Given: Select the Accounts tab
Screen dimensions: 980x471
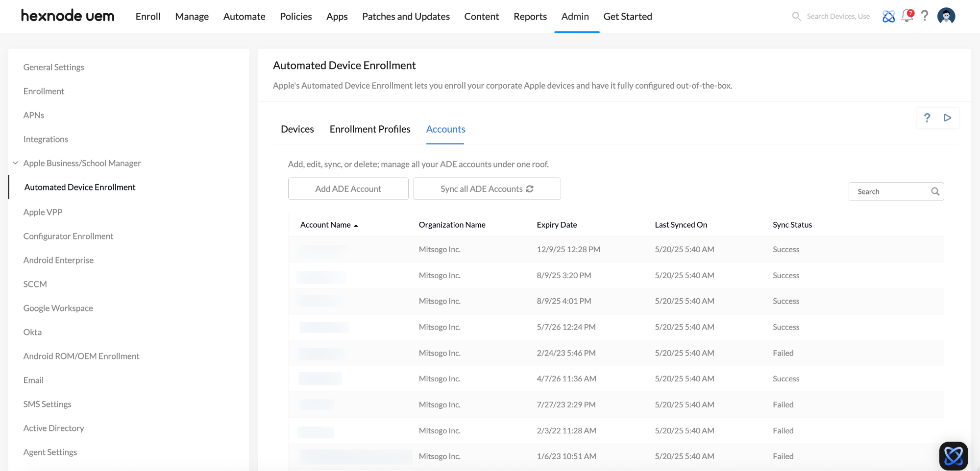Looking at the screenshot, I should point(445,129).
